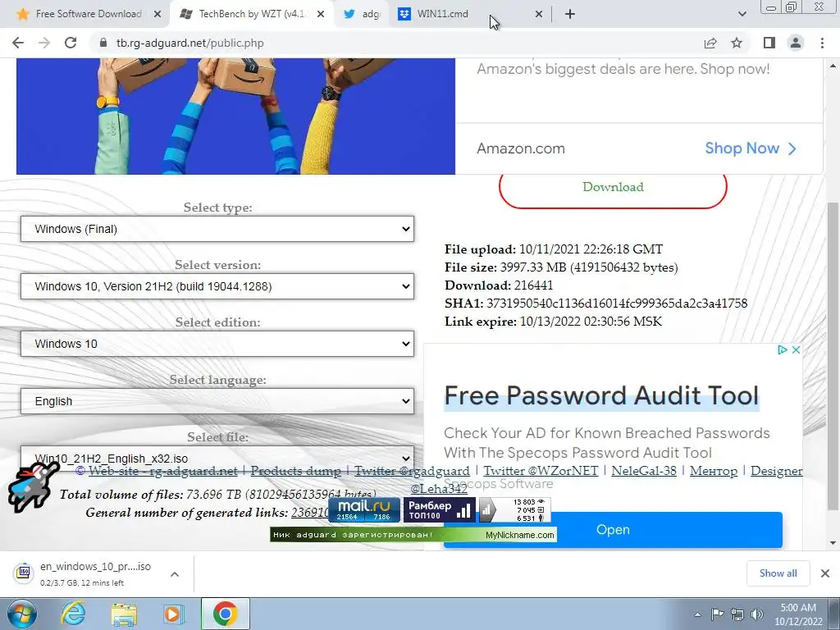The height and width of the screenshot is (630, 840).
Task: Switch to TechBench by WZT tab
Action: click(244, 14)
